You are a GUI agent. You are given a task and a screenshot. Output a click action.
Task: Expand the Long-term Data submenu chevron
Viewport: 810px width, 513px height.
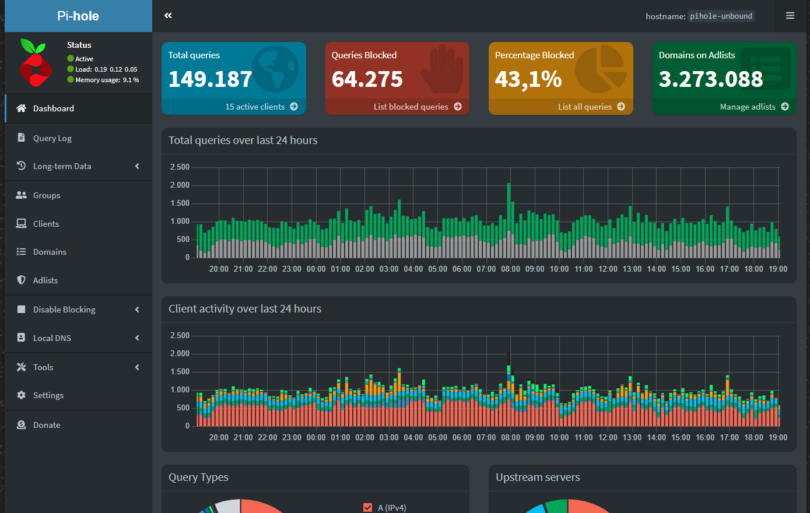[x=137, y=166]
